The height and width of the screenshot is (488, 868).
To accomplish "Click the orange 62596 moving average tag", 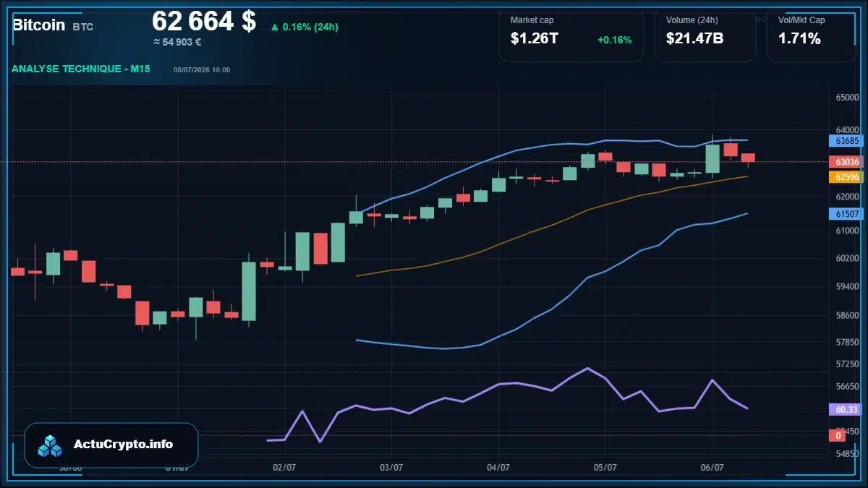I will 847,176.
